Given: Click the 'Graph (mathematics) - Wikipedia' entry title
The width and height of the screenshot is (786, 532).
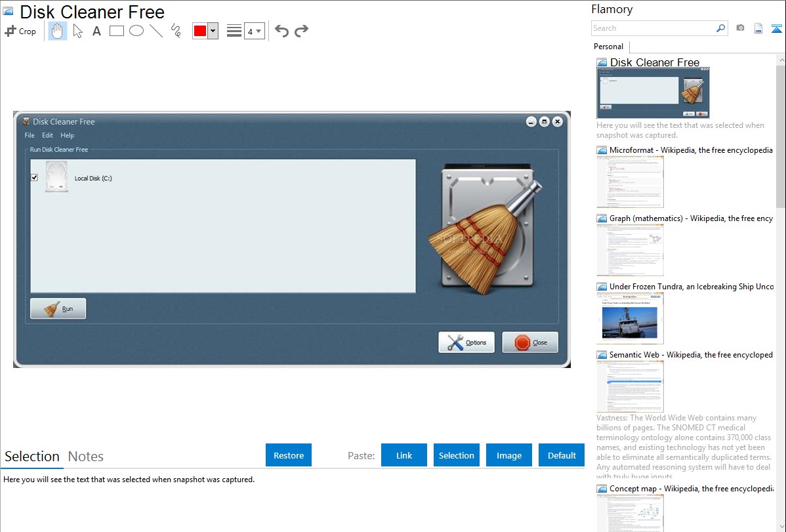Looking at the screenshot, I should [692, 218].
